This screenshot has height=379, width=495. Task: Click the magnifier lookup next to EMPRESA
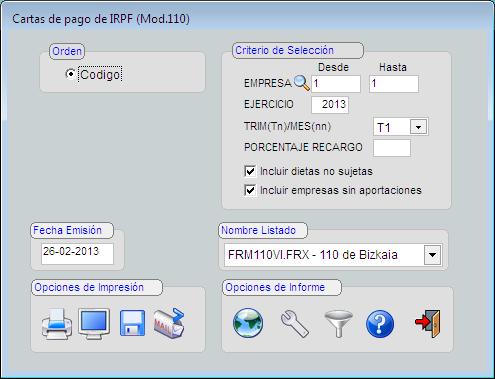pos(302,83)
